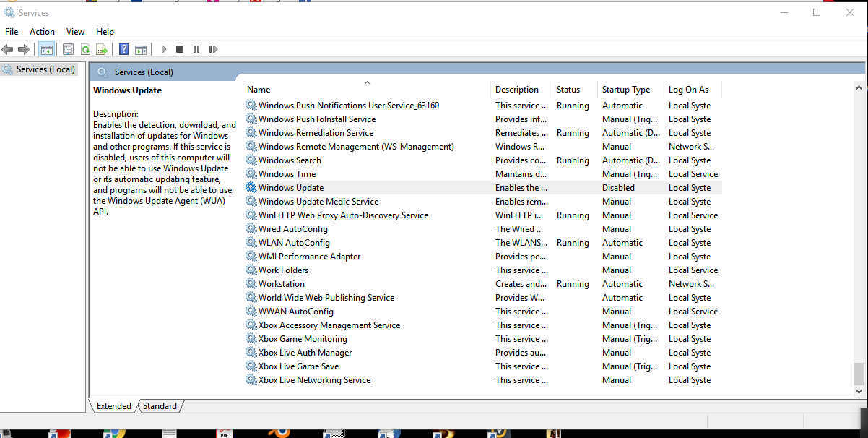Open Properties via toolbar icon
The height and width of the screenshot is (438, 868).
[x=68, y=49]
